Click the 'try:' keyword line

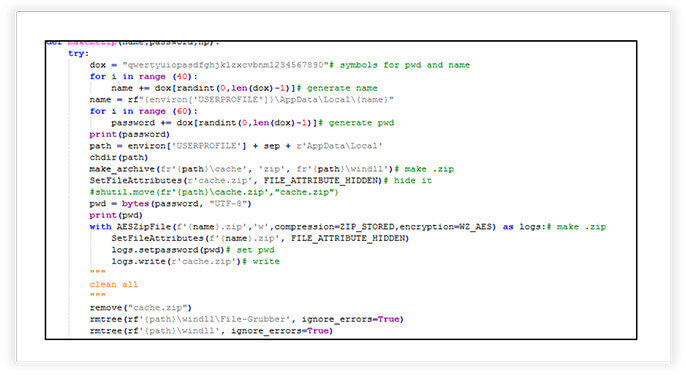point(78,53)
